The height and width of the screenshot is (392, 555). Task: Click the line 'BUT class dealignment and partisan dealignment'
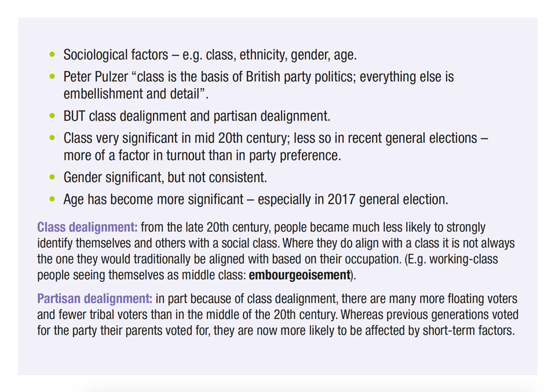click(x=196, y=116)
